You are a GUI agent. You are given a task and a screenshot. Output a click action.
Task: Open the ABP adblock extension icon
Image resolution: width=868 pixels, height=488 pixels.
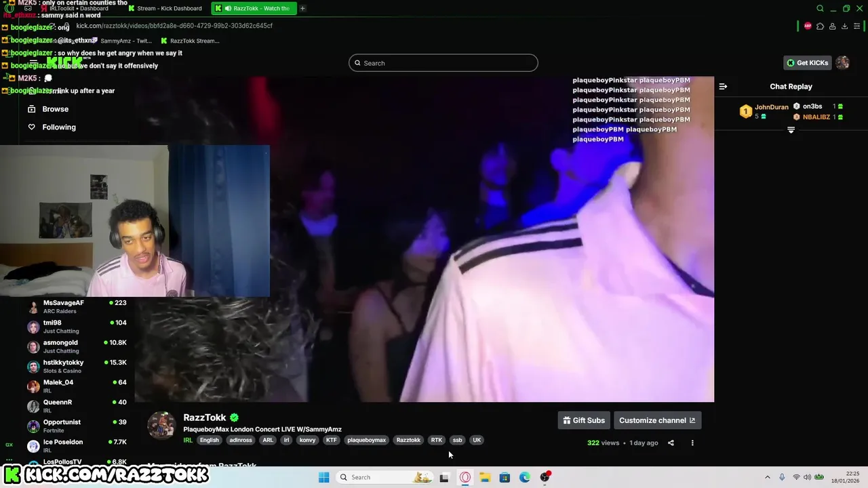[x=808, y=26]
